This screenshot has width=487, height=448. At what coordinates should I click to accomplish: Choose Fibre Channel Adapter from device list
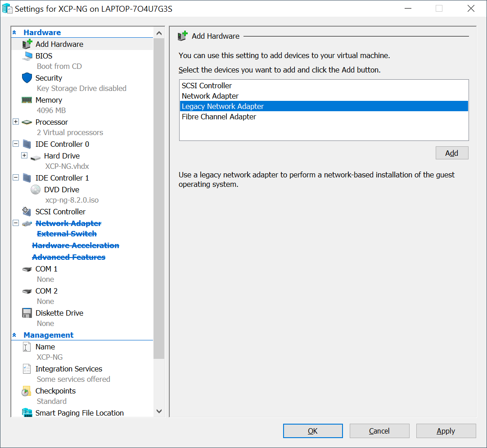[x=219, y=117]
